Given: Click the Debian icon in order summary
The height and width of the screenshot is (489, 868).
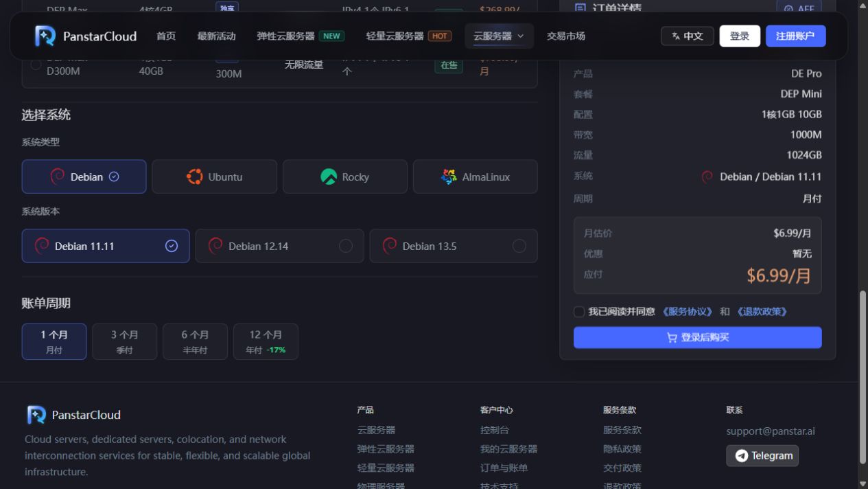Looking at the screenshot, I should (x=707, y=177).
